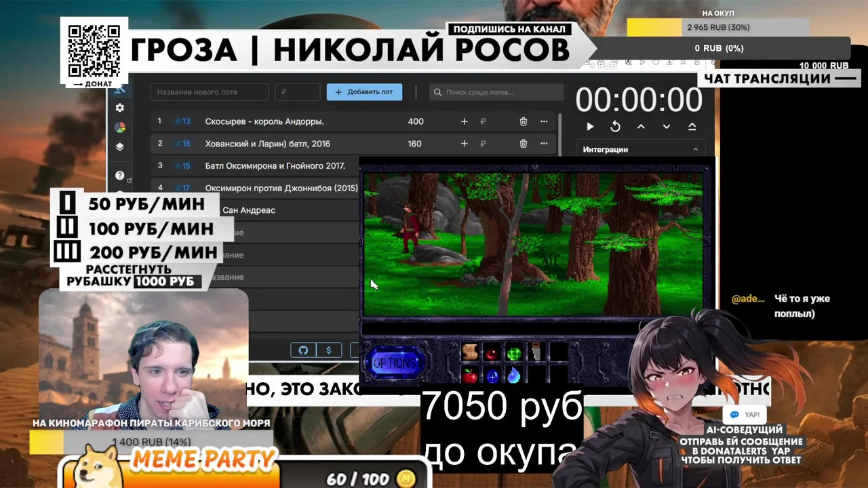
Task: Focus the ruble amount field for new lot
Action: pyautogui.click(x=298, y=92)
